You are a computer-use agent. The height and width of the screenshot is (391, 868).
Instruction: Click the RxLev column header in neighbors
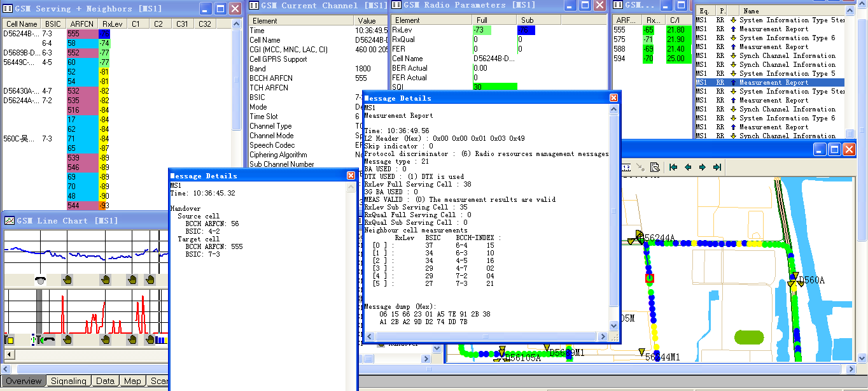tap(112, 24)
